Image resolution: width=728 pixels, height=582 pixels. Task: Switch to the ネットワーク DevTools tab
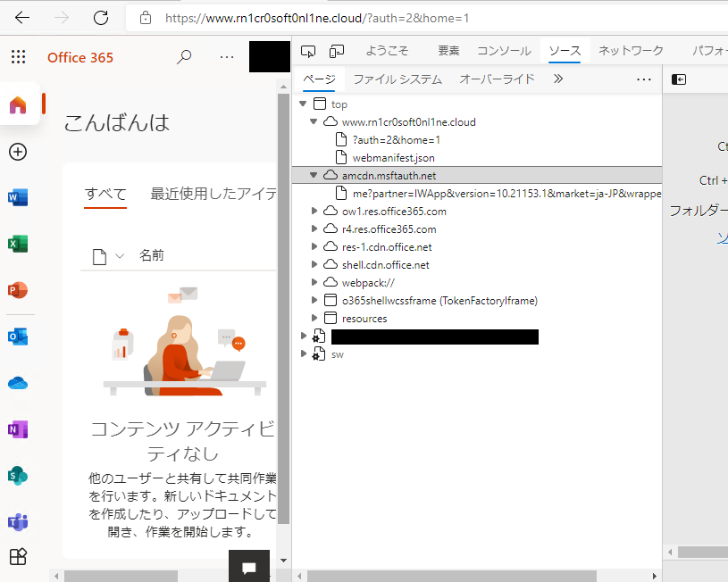point(631,50)
